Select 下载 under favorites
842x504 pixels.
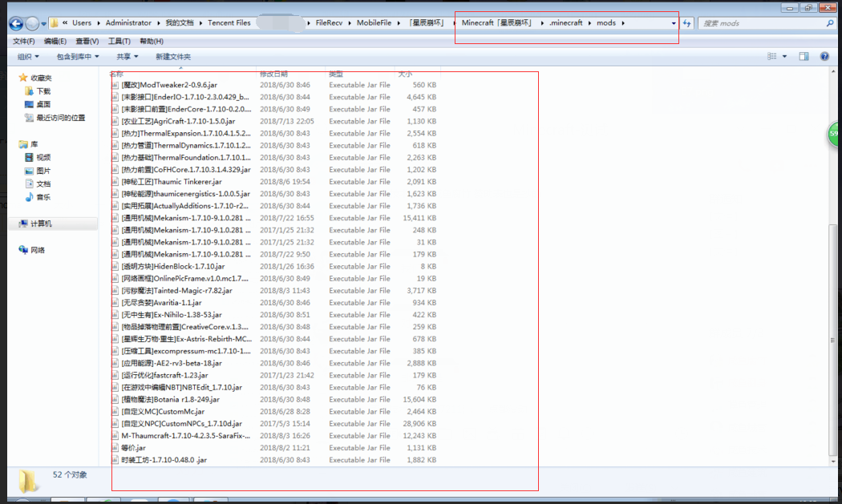pos(43,91)
